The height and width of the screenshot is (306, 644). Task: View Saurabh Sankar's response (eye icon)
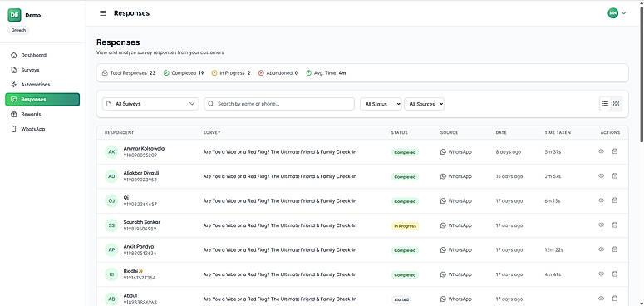pos(602,225)
